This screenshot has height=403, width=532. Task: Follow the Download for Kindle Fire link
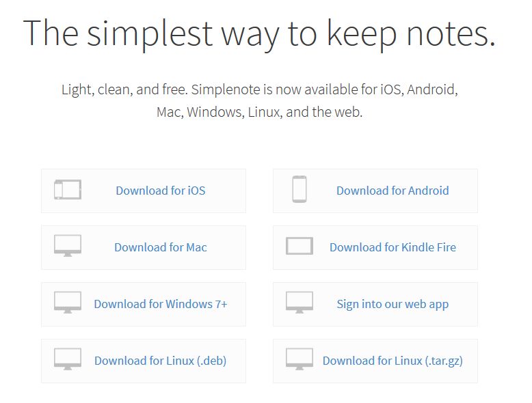(393, 247)
